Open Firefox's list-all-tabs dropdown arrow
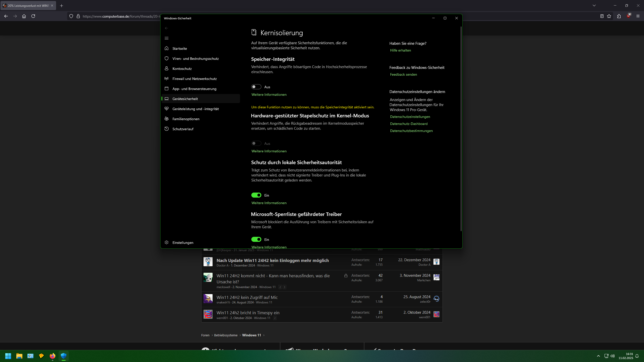This screenshot has width=644, height=362. (594, 5)
